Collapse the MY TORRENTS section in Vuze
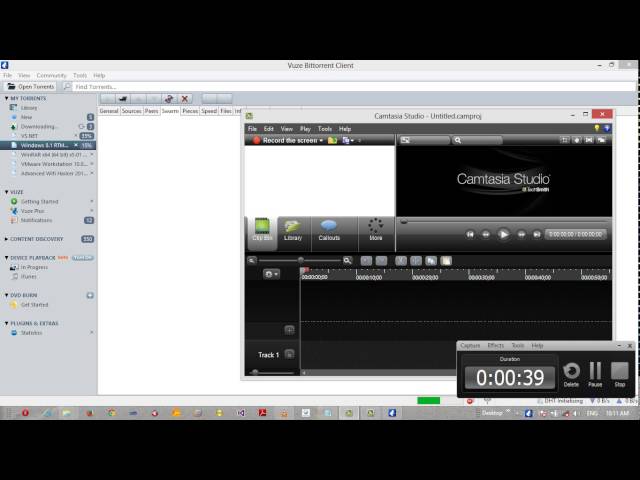Screen dimensions: 640x480 (x=7, y=98)
